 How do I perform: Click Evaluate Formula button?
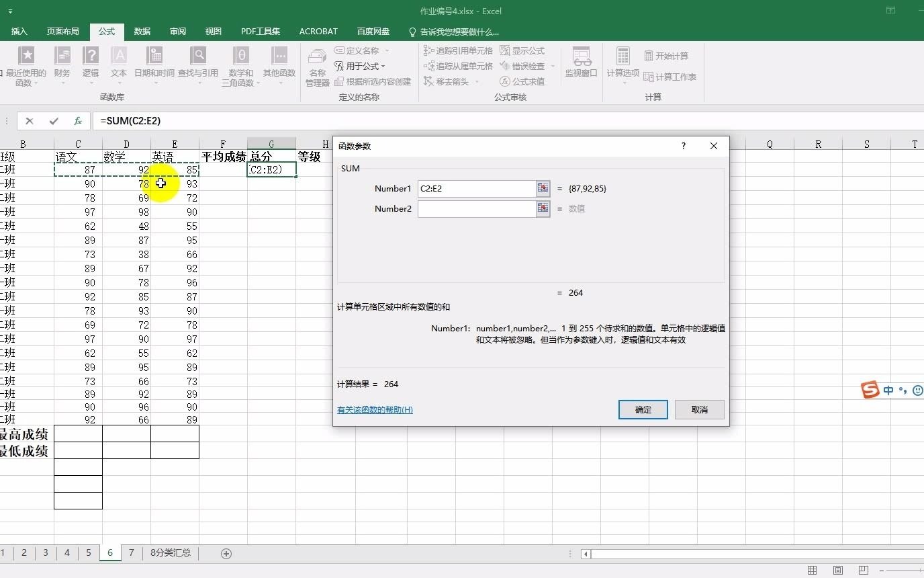(522, 81)
